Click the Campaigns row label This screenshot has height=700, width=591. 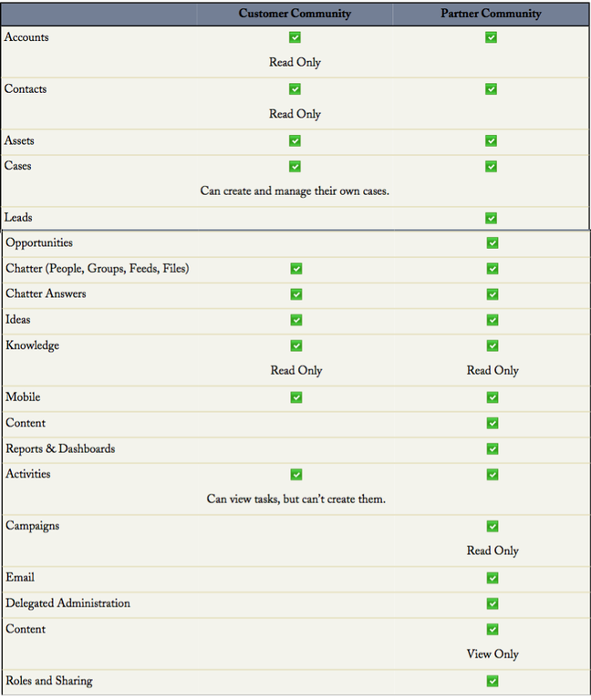pos(34,526)
